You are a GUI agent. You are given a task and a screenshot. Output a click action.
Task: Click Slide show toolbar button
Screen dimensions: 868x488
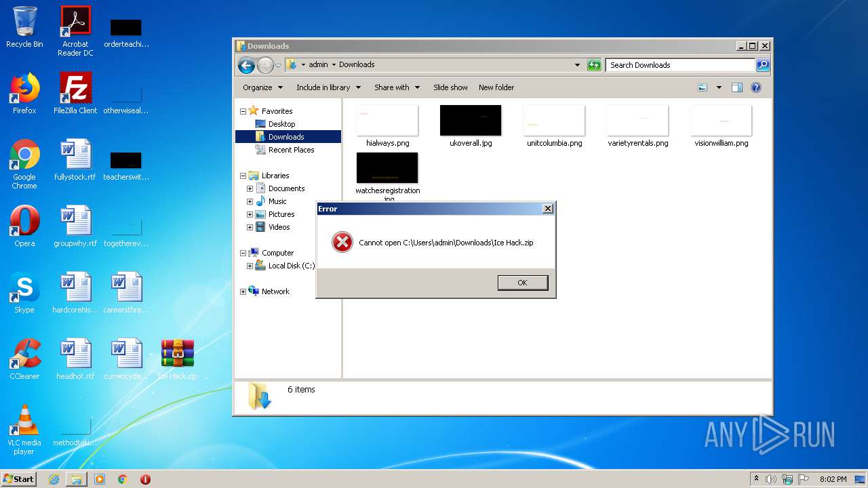pos(450,87)
